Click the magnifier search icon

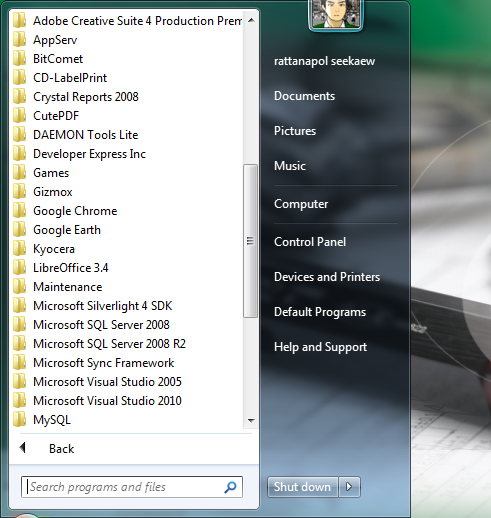[x=230, y=487]
